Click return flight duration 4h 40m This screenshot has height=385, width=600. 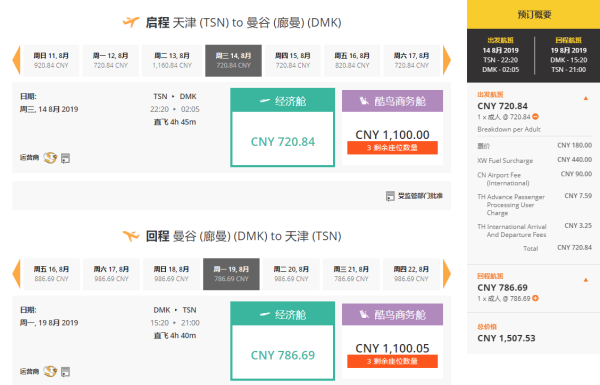pyautogui.click(x=175, y=336)
